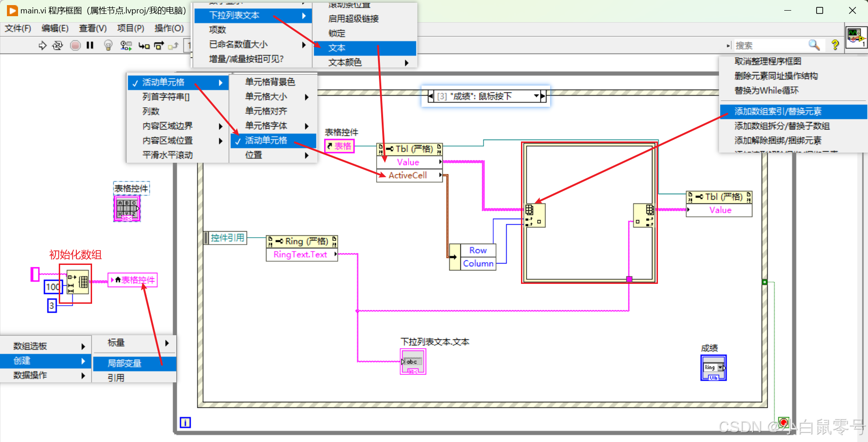
Task: Click the 成绩 Ring control terminal
Action: [x=713, y=368]
